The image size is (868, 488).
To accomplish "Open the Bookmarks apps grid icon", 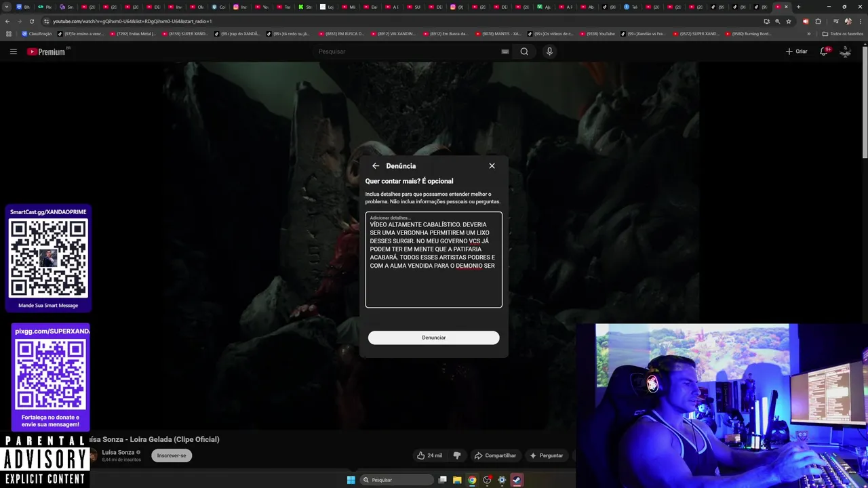I will [9, 33].
